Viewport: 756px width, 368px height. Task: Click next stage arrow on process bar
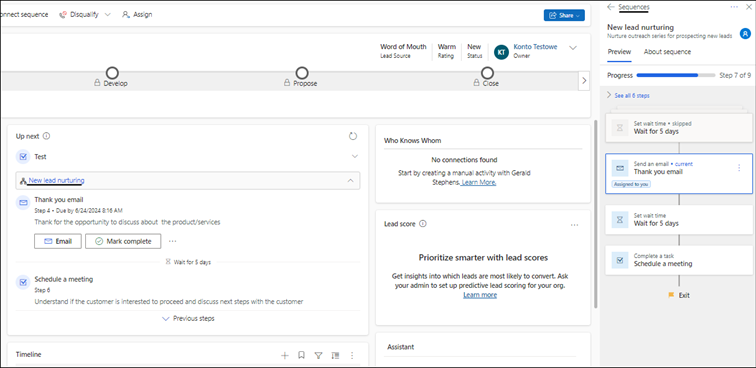coord(584,81)
